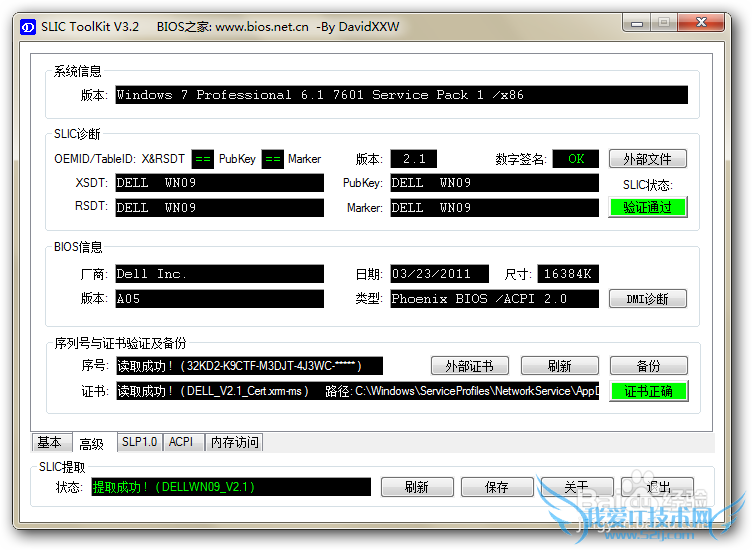Image resolution: width=752 pixels, height=550 pixels.
Task: Click the == indicator before Marker label
Action: 273,159
